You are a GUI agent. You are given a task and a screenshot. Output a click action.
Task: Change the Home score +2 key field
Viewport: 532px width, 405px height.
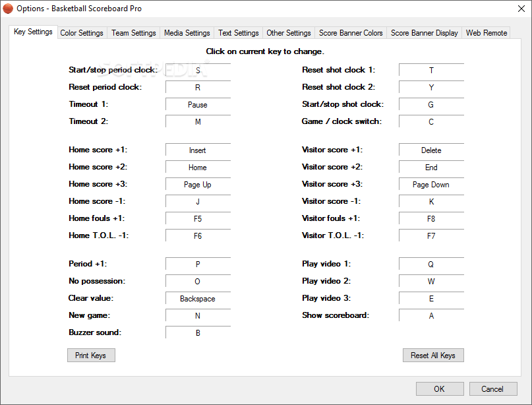pos(198,167)
